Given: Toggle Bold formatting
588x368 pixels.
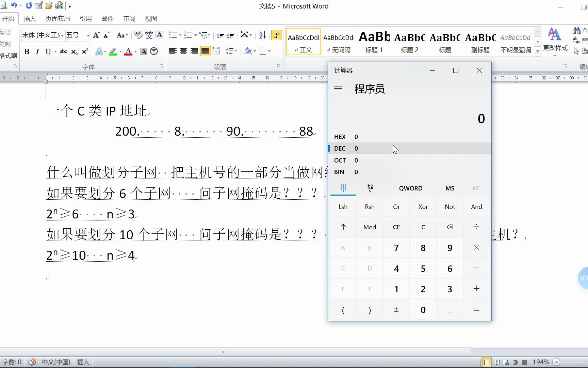Looking at the screenshot, I should click(27, 51).
